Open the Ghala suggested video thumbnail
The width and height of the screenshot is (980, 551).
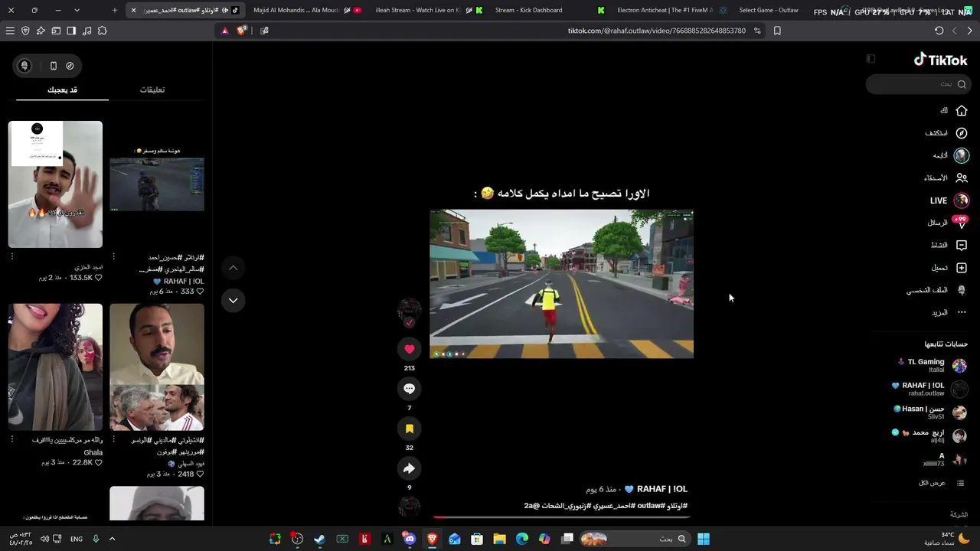pos(55,367)
